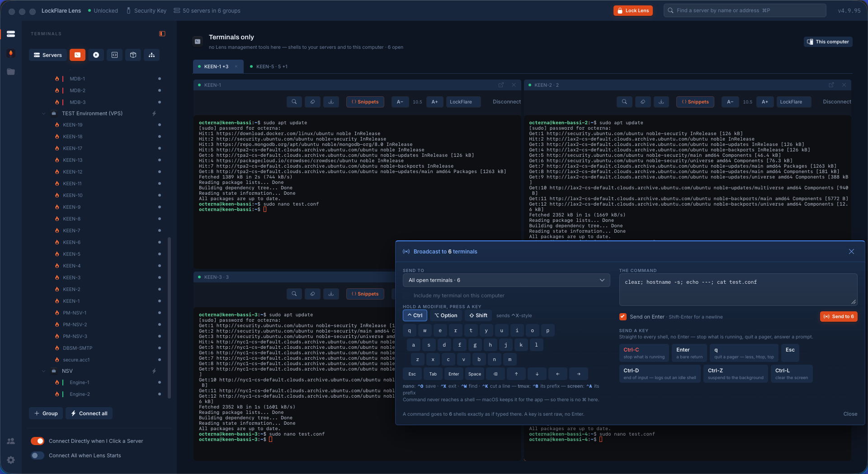868x474 pixels.
Task: Click Connect all button
Action: 89,413
